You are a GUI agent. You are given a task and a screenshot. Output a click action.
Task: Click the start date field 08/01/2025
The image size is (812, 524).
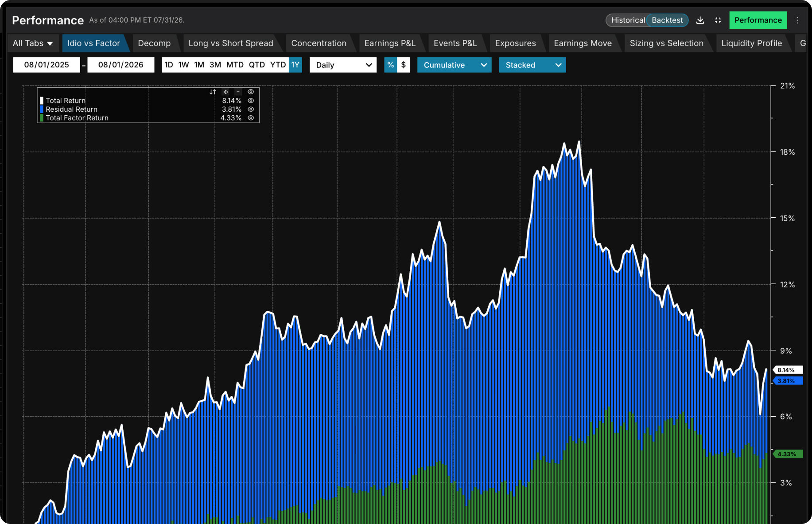(x=47, y=65)
